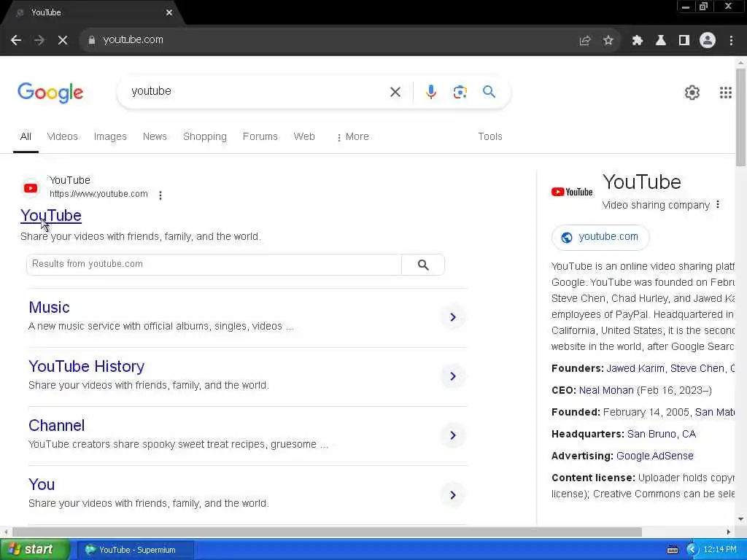
Task: Open Jawed Karim founder link
Action: coord(635,368)
